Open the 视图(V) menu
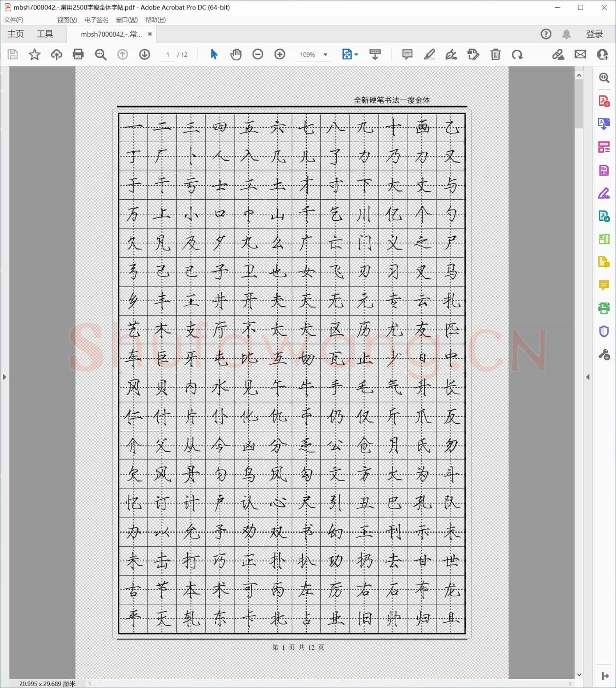This screenshot has width=616, height=688. 67,20
